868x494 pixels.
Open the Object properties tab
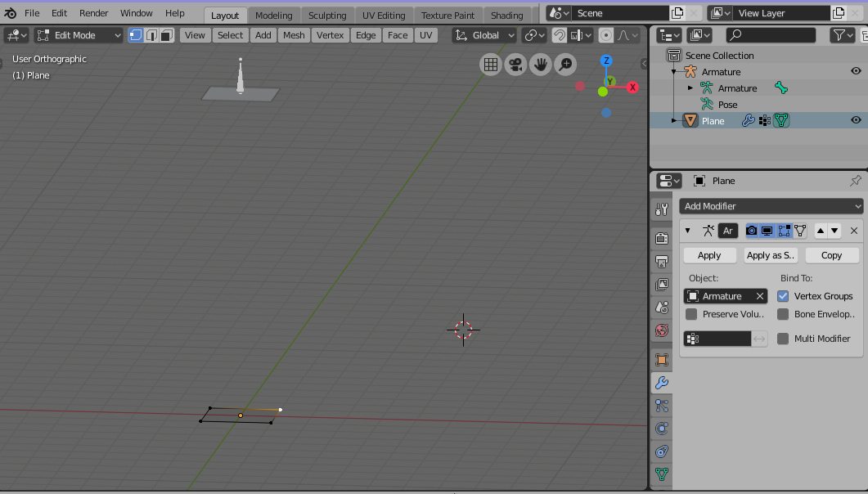coord(662,360)
